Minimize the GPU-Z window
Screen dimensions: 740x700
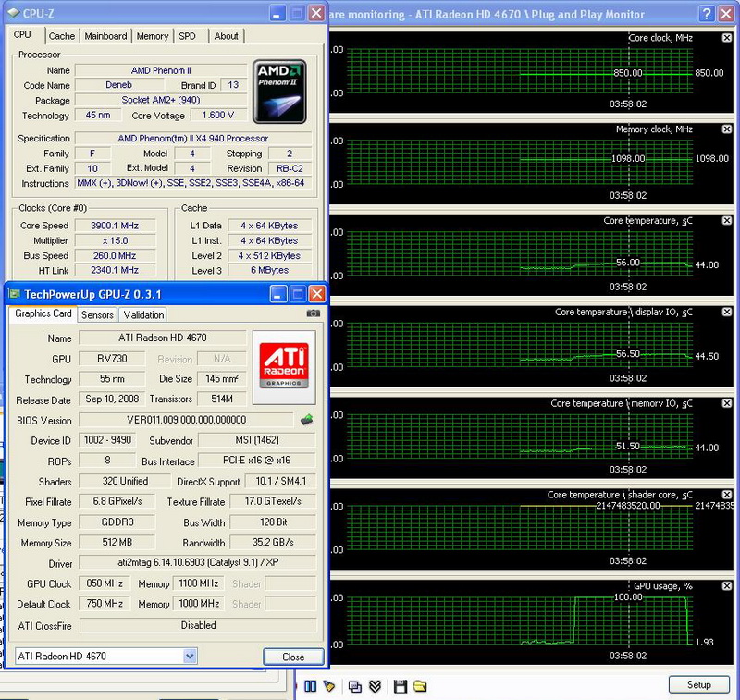278,294
